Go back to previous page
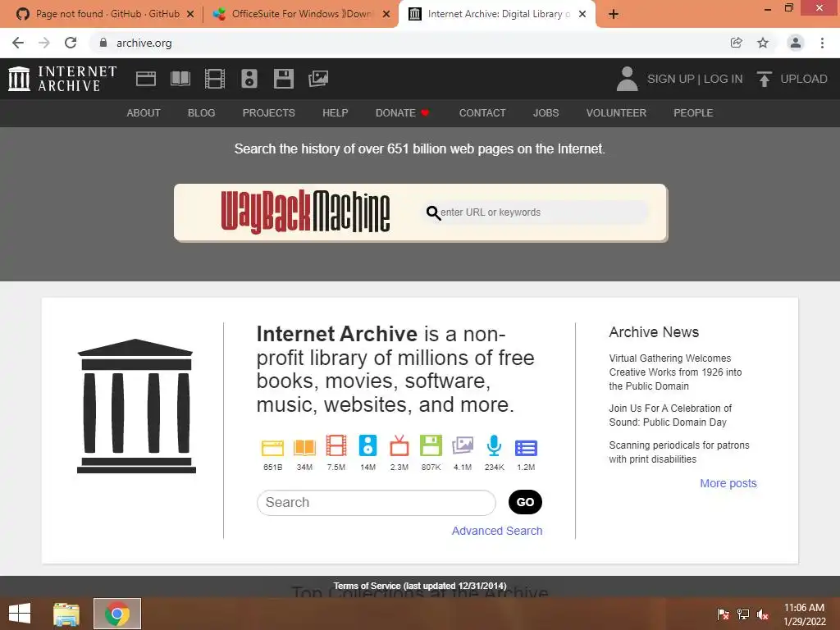840x630 pixels. click(18, 43)
